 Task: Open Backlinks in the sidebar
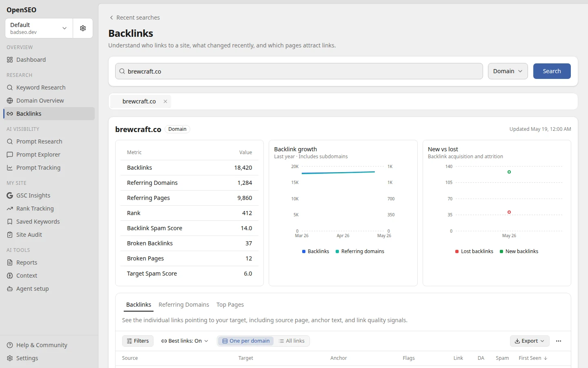49,114
